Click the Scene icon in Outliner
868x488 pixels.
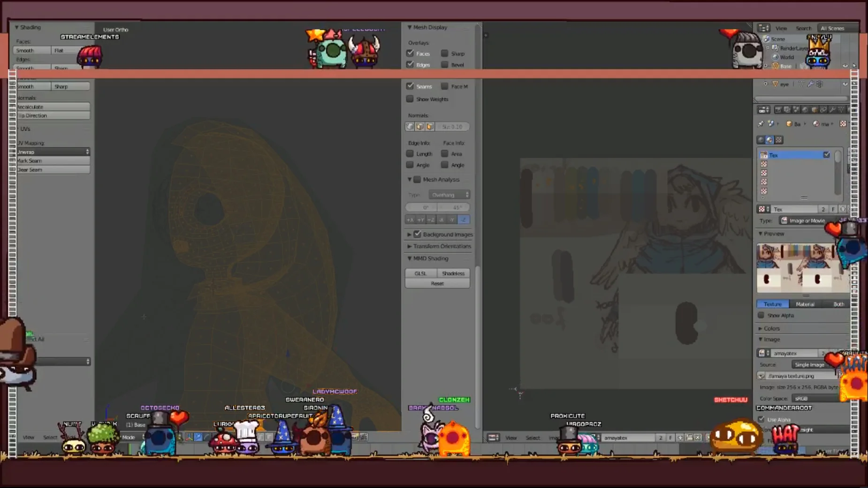[x=767, y=39]
